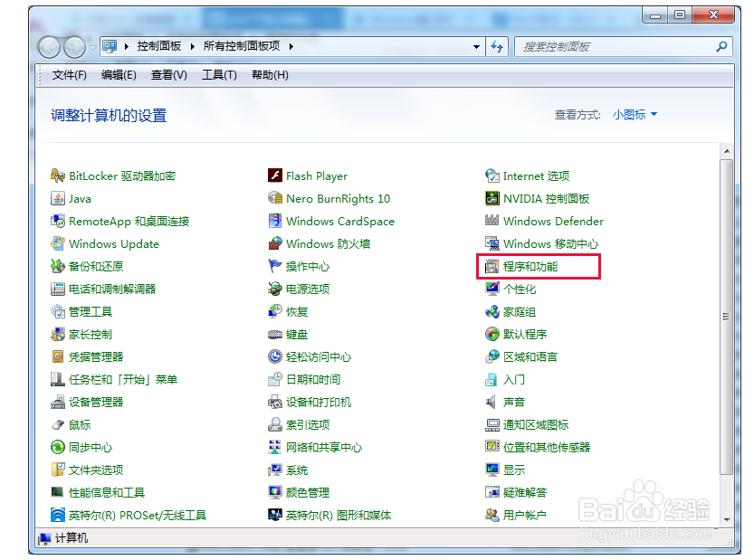Expand the arrow after 所有控制面板项 in the breadcrumb
The width and height of the screenshot is (754, 560).
[291, 47]
